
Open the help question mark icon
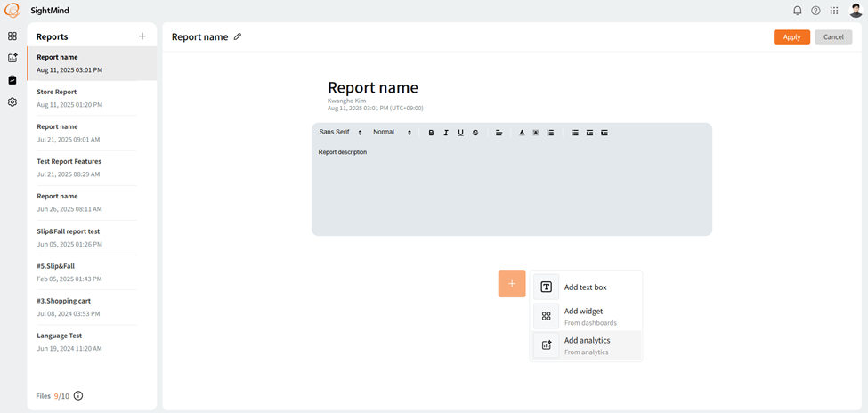point(815,11)
